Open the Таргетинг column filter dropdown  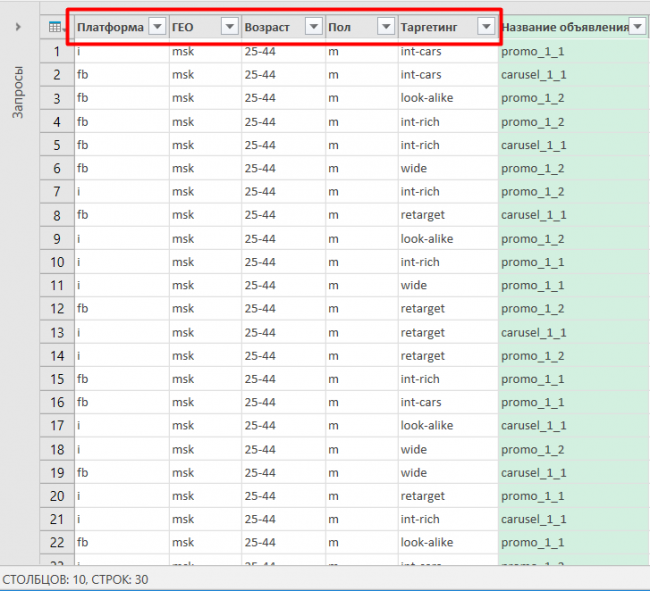(486, 27)
